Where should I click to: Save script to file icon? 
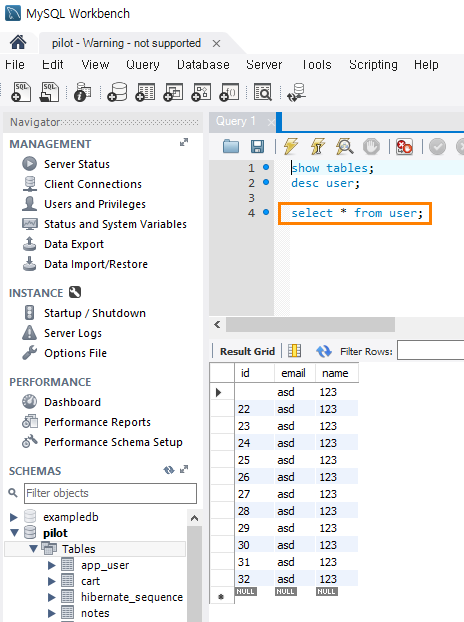(x=257, y=146)
